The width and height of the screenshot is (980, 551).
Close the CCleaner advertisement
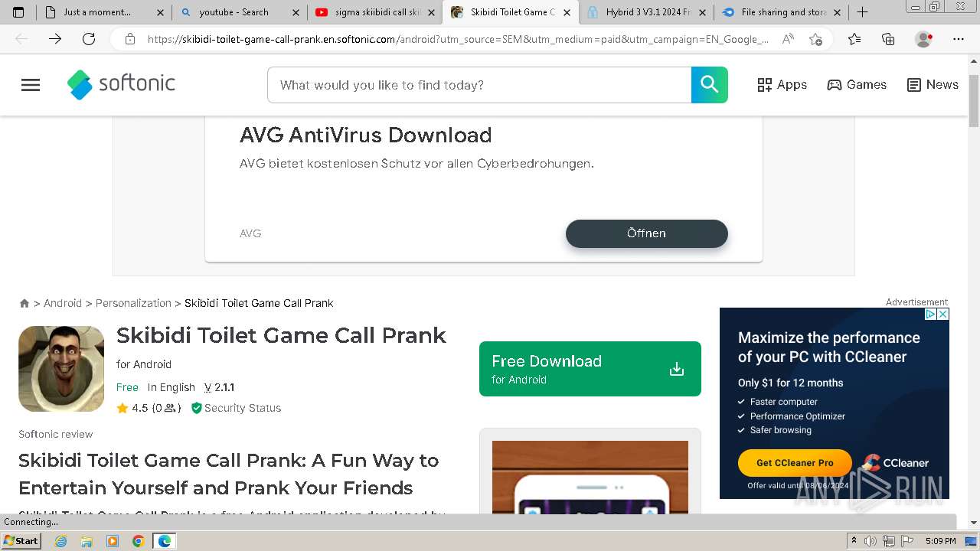click(943, 314)
